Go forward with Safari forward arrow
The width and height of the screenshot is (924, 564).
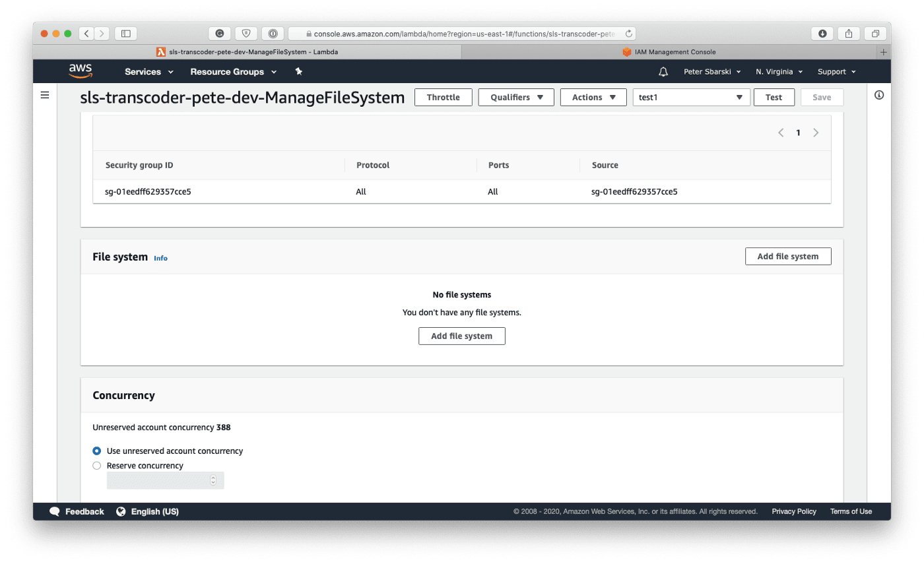click(x=102, y=33)
